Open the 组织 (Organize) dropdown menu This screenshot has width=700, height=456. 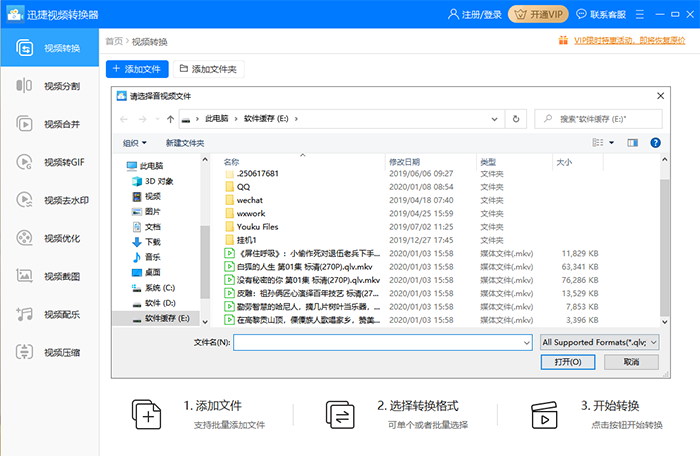point(134,143)
